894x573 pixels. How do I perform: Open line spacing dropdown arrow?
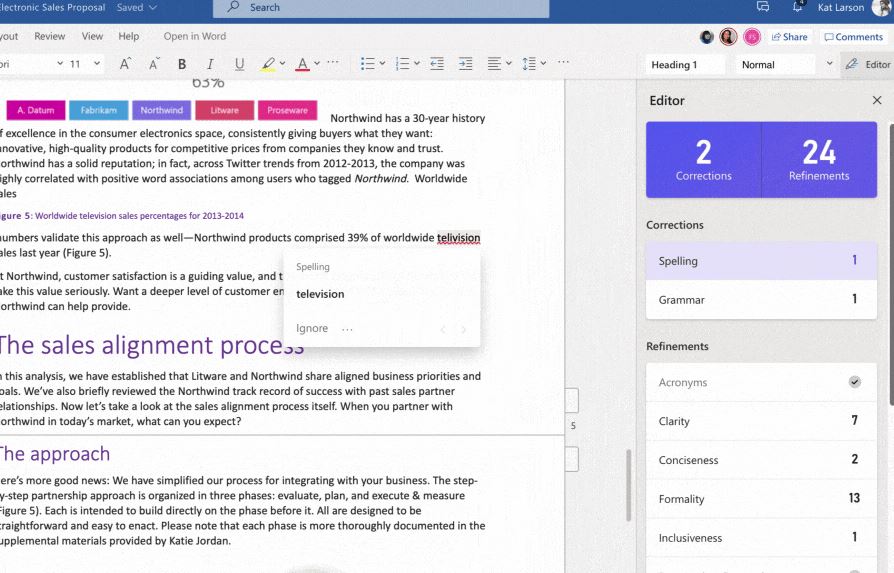coord(543,63)
